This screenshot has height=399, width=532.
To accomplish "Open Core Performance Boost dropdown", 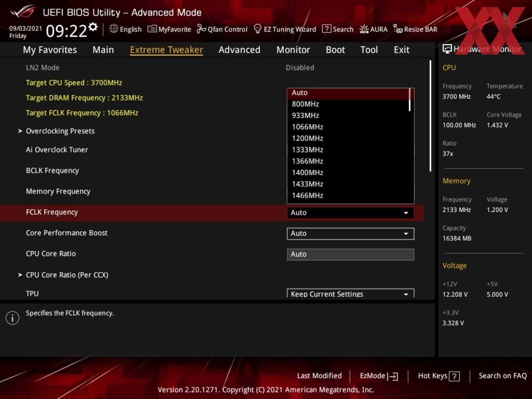I will [350, 234].
